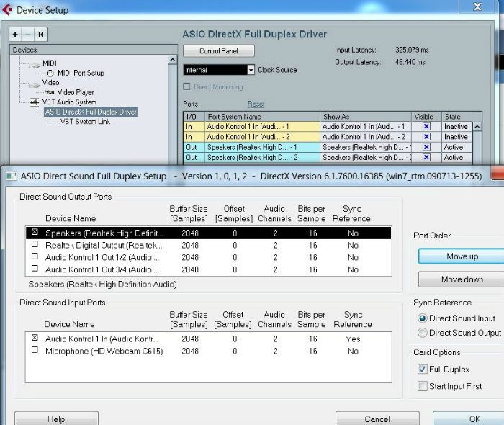Toggle Visible for Audio Kontrol 1 In - 2
The height and width of the screenshot is (425, 504).
(x=426, y=137)
